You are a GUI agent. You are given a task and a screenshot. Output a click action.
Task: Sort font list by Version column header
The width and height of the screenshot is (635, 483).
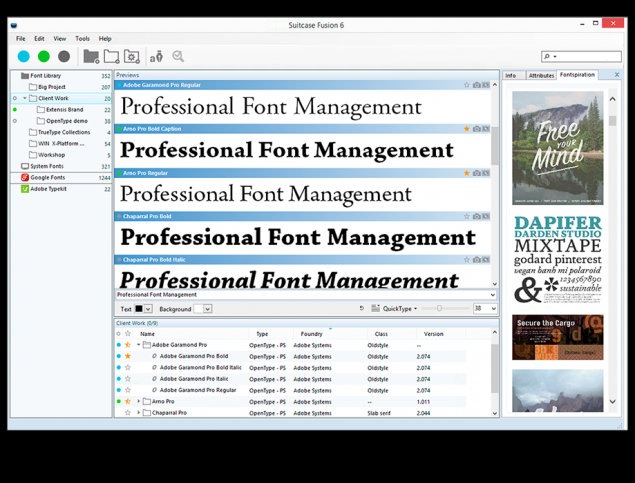tap(433, 334)
